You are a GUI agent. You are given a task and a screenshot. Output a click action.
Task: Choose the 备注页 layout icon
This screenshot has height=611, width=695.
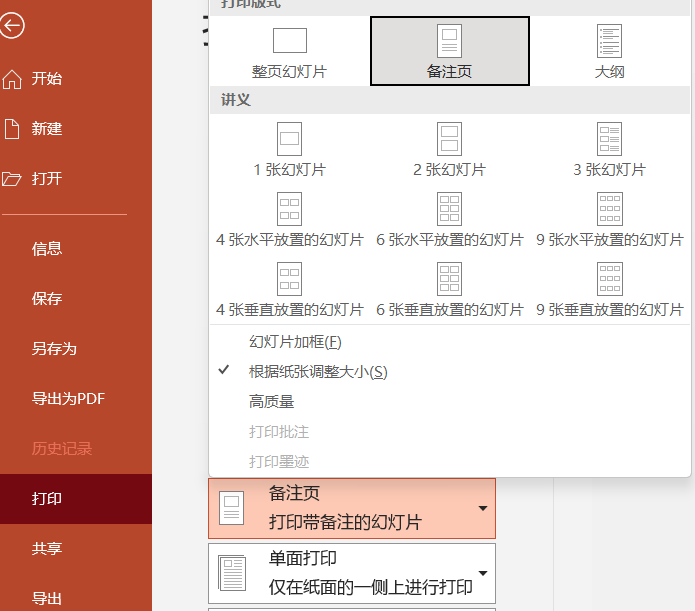tap(449, 42)
